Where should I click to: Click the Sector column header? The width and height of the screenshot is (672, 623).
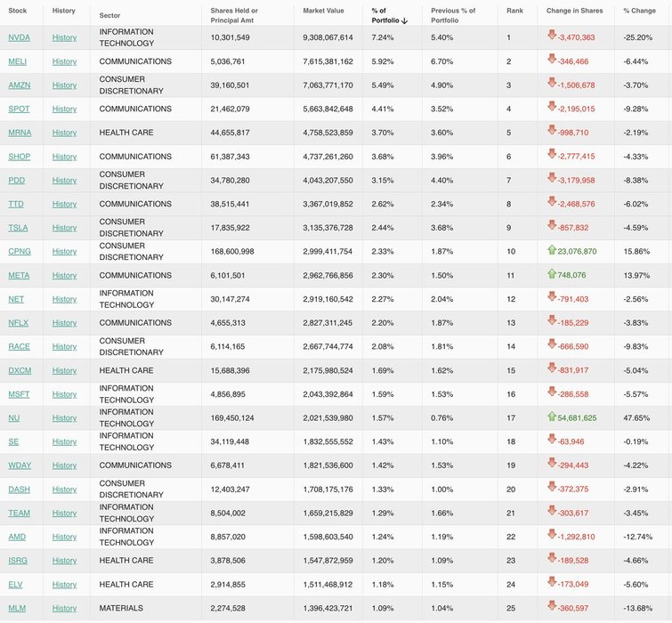tap(109, 15)
